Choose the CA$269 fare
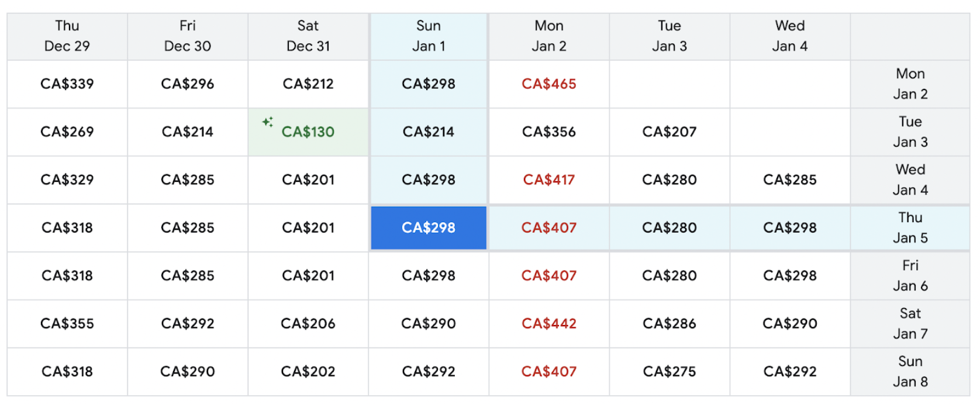980x408 pixels. pos(67,132)
